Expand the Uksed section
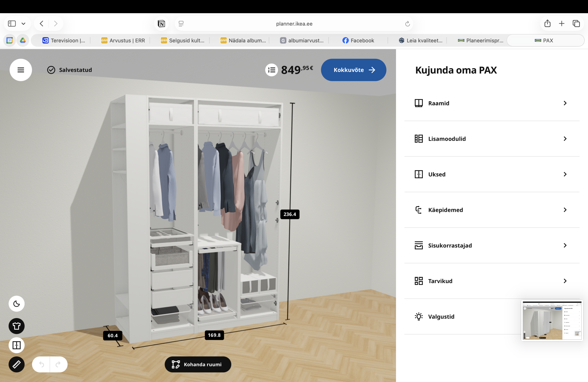This screenshot has height=382, width=588. (492, 174)
